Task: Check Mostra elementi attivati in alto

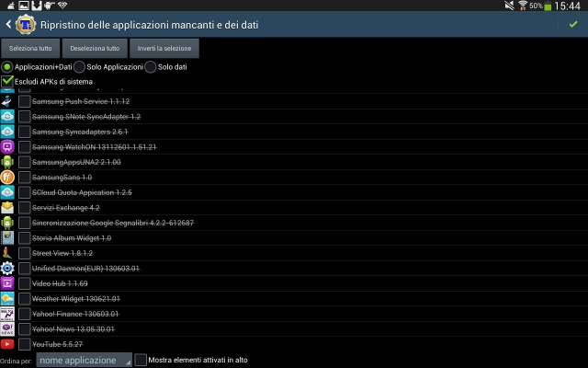Action: point(141,360)
